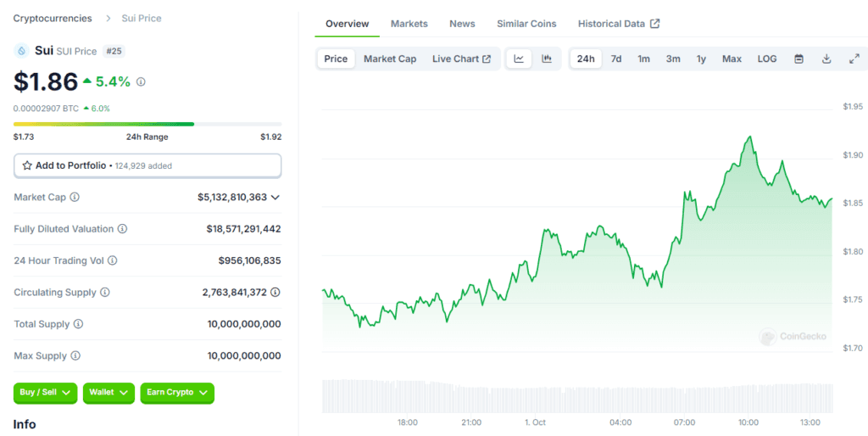Image resolution: width=868 pixels, height=436 pixels.
Task: Click info icon after 2,763,841,372 value
Action: 275,292
